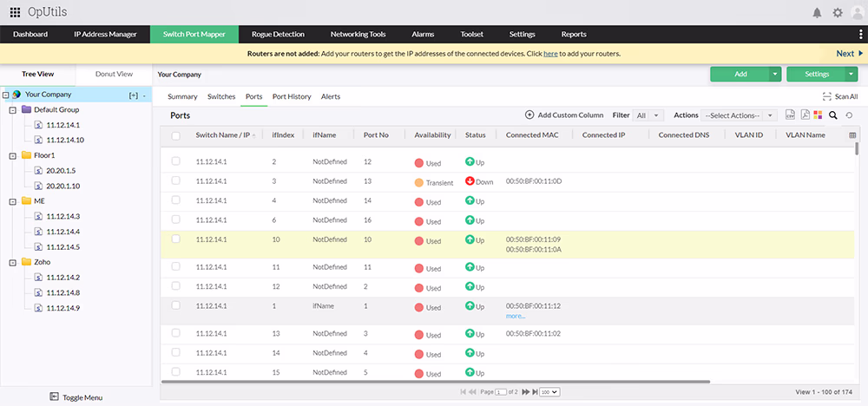
Task: Tick checkbox for the Transient port row
Action: click(x=176, y=180)
